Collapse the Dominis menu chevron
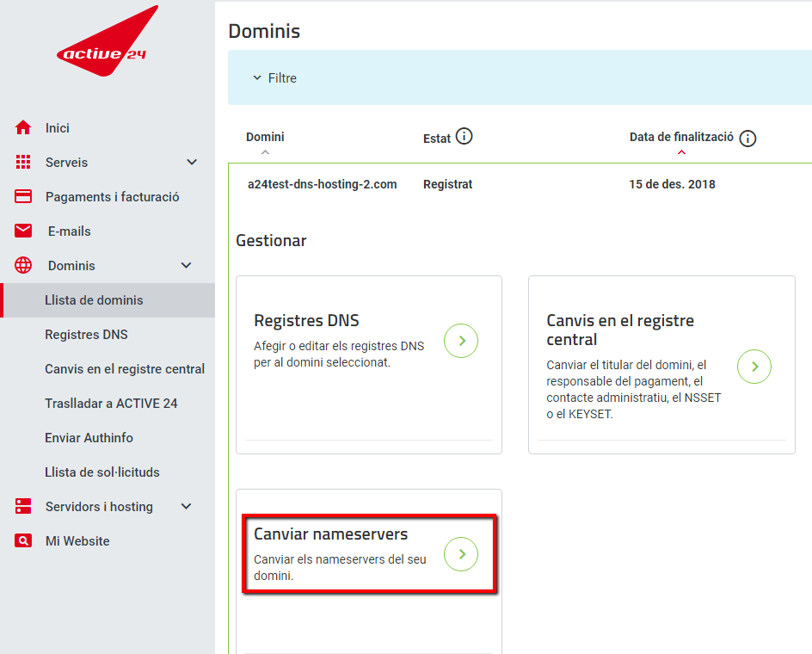 (186, 265)
